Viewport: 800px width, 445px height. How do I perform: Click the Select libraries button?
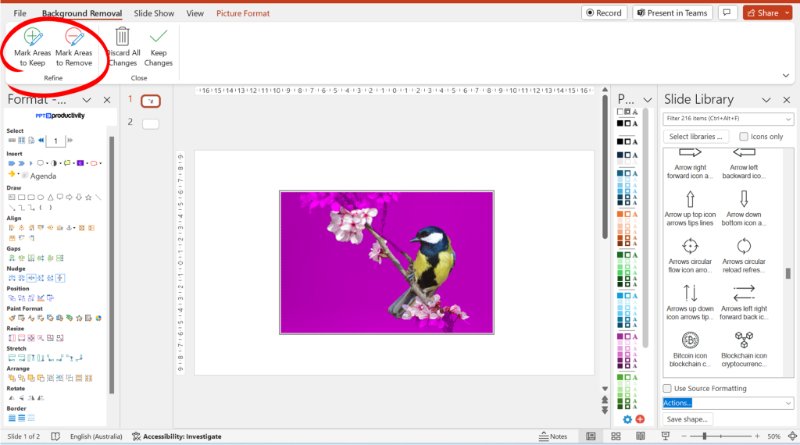[x=697, y=136]
